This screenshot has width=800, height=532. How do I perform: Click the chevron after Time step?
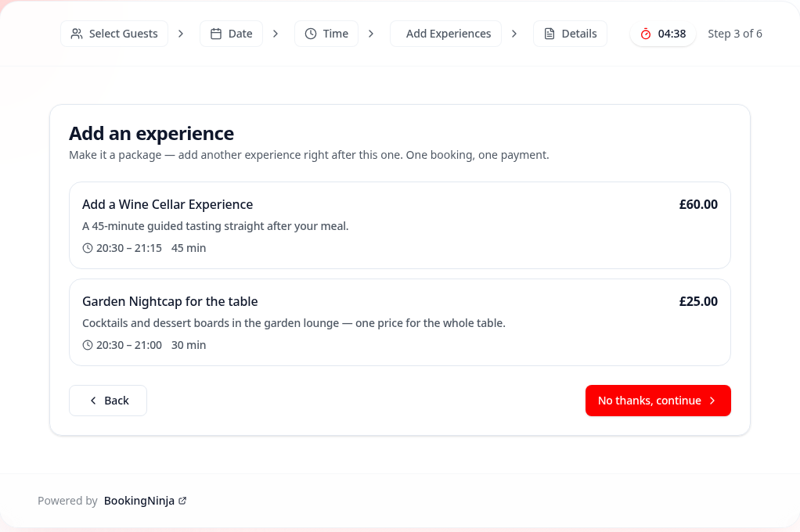tap(371, 34)
